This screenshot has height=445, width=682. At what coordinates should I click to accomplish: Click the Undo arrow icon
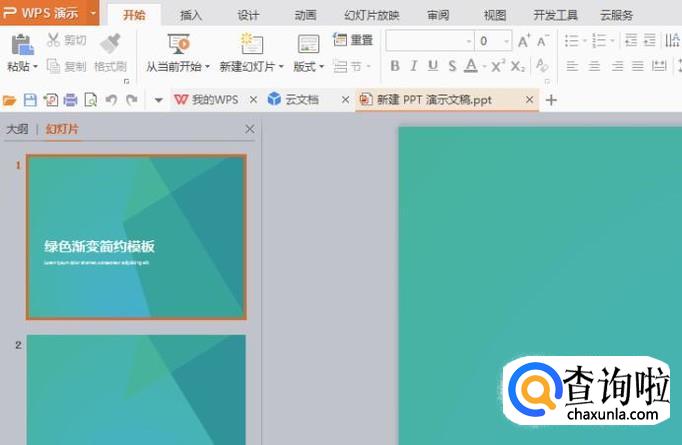(x=111, y=100)
